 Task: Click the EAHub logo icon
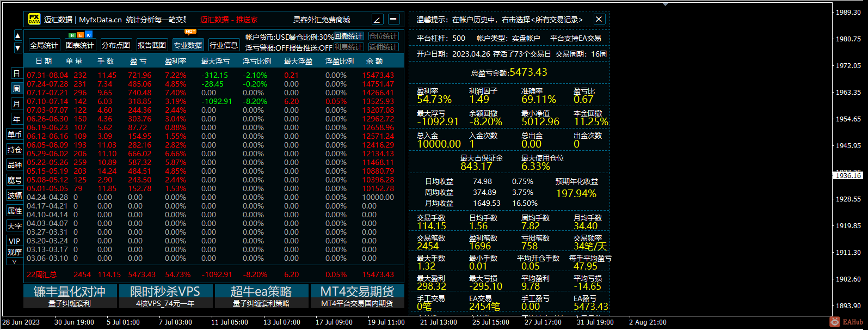(x=834, y=322)
